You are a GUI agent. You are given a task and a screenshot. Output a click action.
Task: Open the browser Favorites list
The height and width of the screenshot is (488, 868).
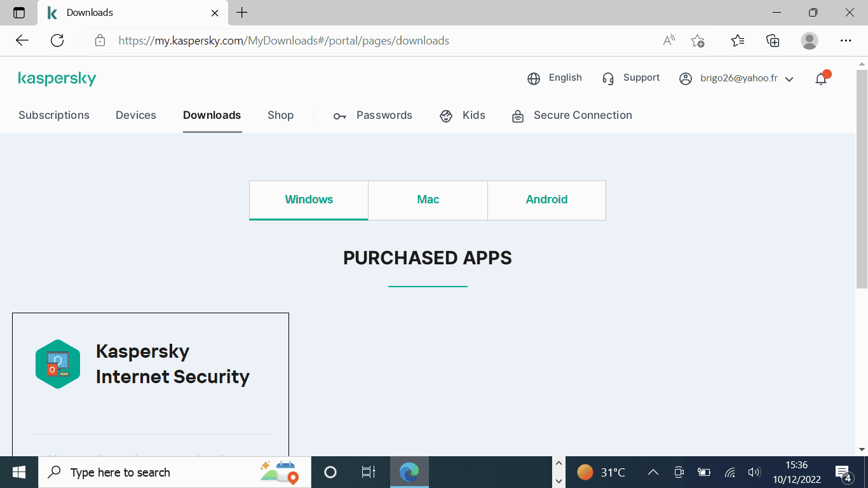[738, 41]
